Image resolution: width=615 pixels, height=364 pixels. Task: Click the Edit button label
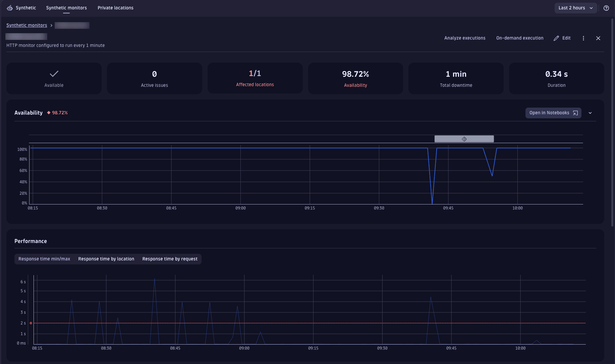click(566, 38)
